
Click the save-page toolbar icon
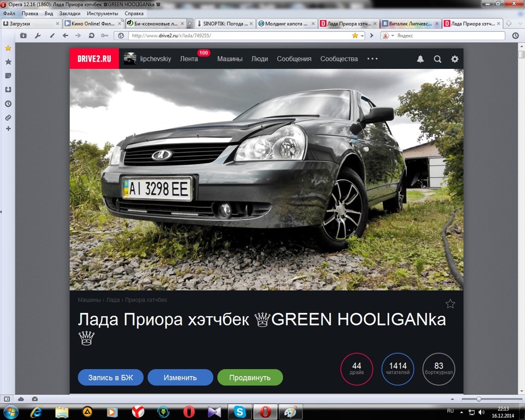tap(23, 36)
